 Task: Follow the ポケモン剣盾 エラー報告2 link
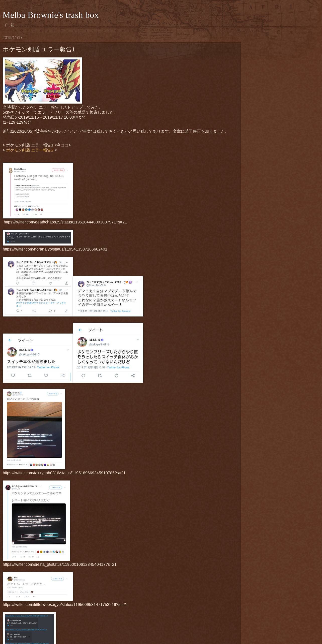pos(30,150)
